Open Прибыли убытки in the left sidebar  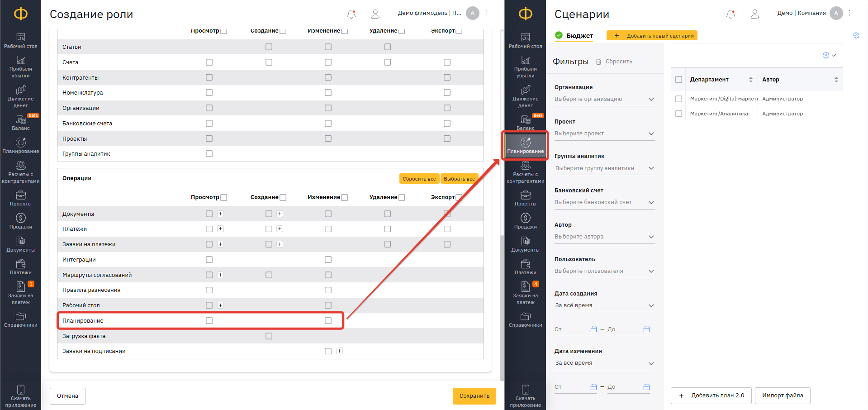(x=20, y=67)
